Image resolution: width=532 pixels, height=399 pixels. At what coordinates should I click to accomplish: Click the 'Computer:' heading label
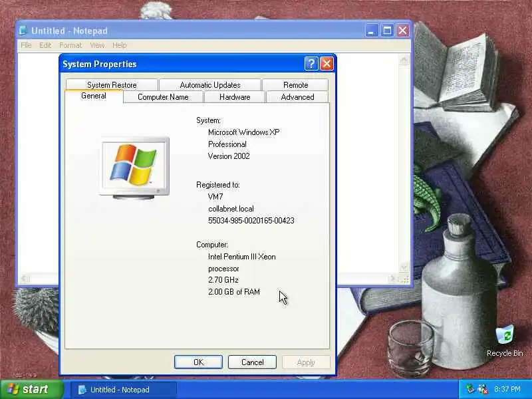(212, 245)
